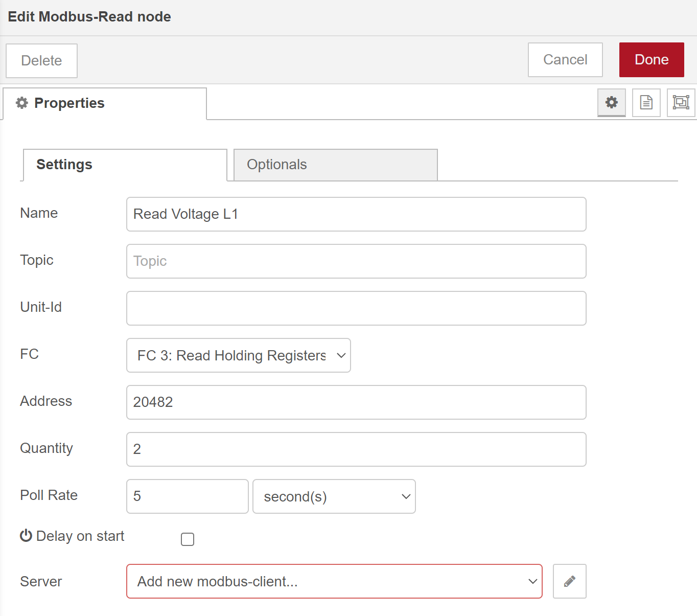The image size is (697, 616).
Task: Click the empty Unit-Id field
Action: click(x=356, y=308)
